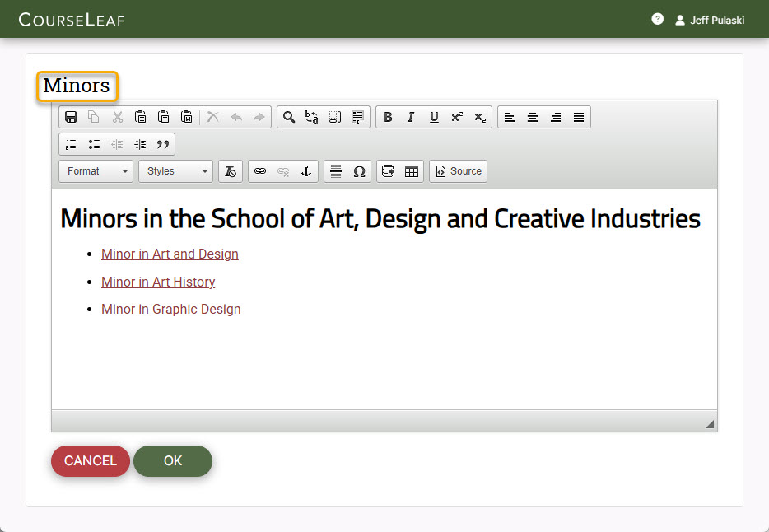
Task: Align text right
Action: coord(556,117)
